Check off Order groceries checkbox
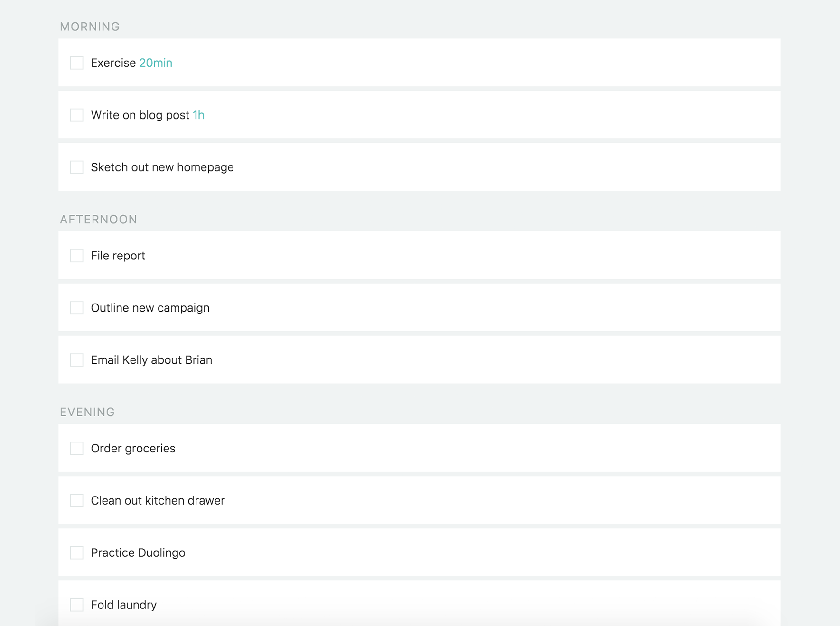Image resolution: width=840 pixels, height=626 pixels. (x=76, y=448)
